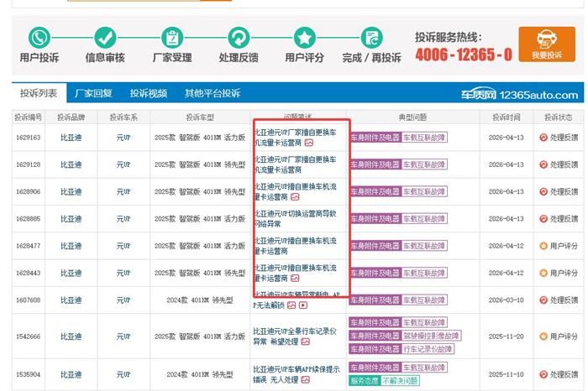
Task: Open image icon in complaint 1535904 description
Action: click(x=305, y=380)
